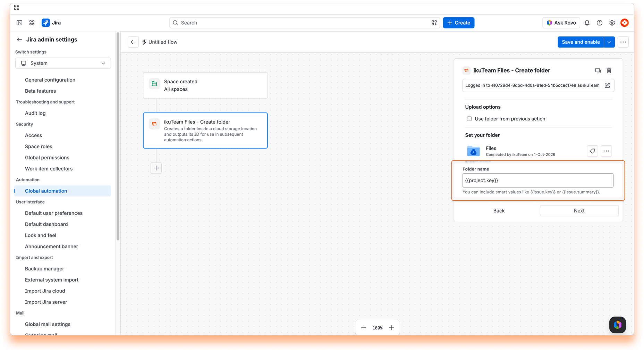Screen dimensions: 644x352
Task: Click the tag icon next to Files
Action: coord(592,151)
